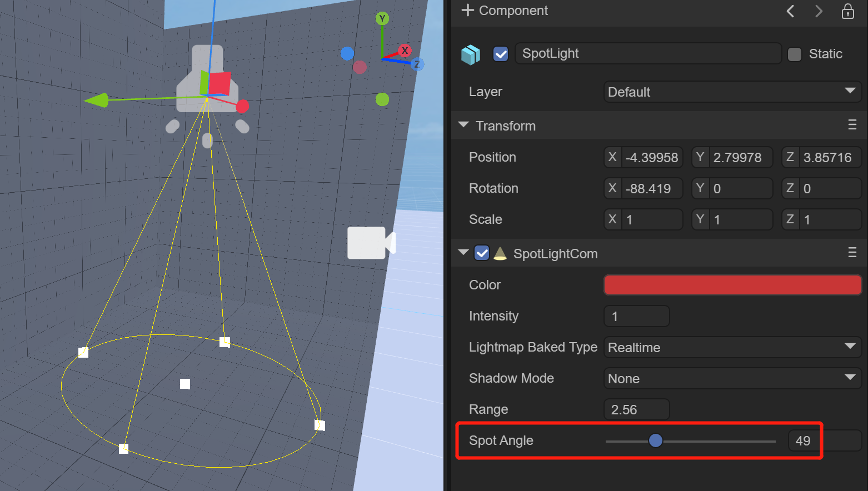The image size is (868, 491).
Task: Open the Transform section options menu icon
Action: pos(852,126)
